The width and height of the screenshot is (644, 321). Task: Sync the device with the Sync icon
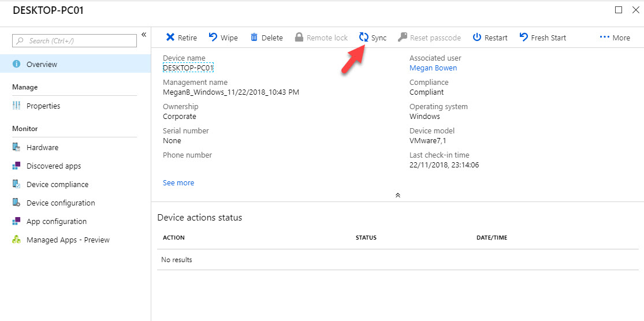[x=363, y=38]
